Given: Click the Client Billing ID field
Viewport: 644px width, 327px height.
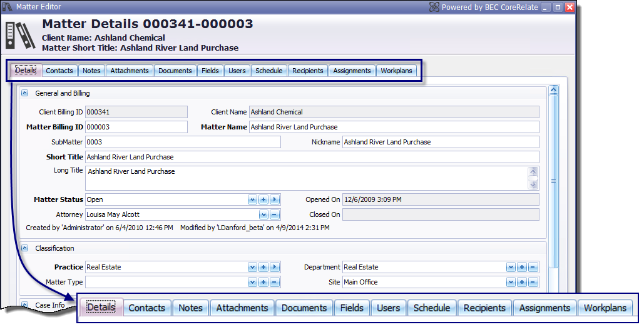Looking at the screenshot, I should [x=136, y=112].
